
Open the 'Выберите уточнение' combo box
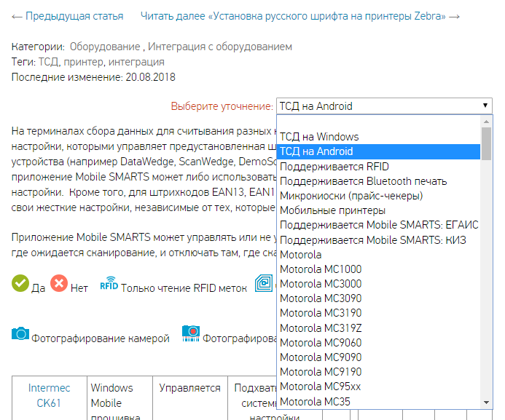click(x=384, y=106)
